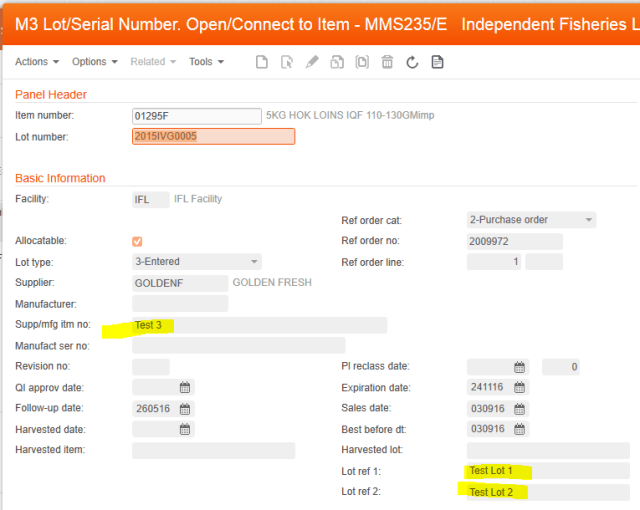Click the text document icon in toolbar
This screenshot has height=510, width=640.
pyautogui.click(x=437, y=62)
